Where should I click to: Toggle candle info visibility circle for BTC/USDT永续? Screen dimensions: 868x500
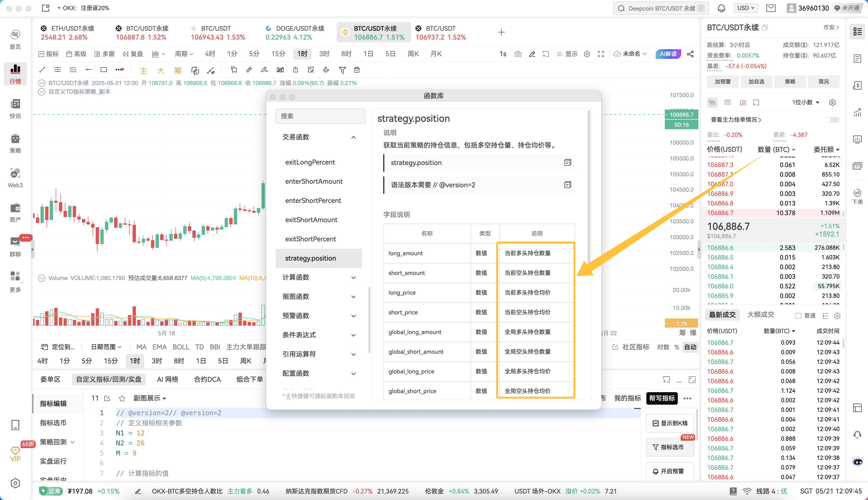[x=42, y=83]
